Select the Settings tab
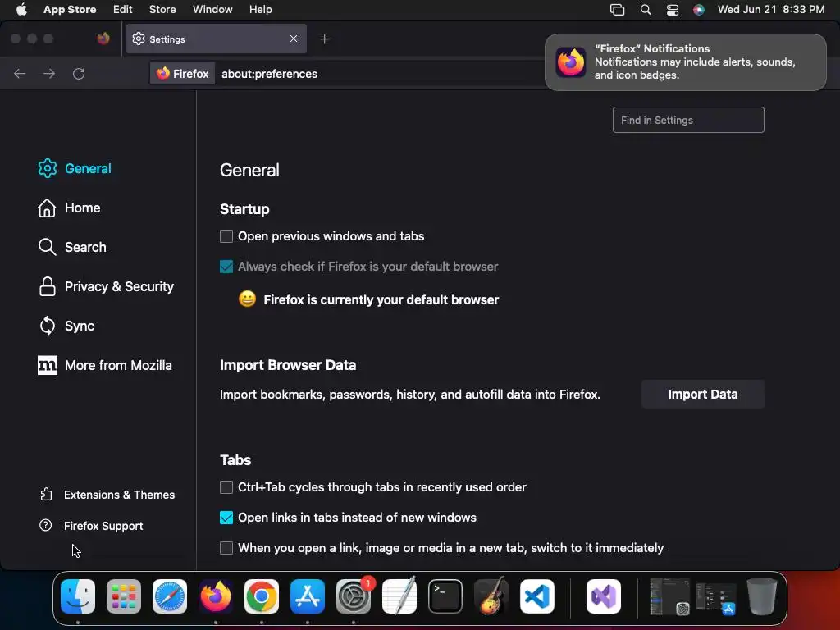 point(216,39)
